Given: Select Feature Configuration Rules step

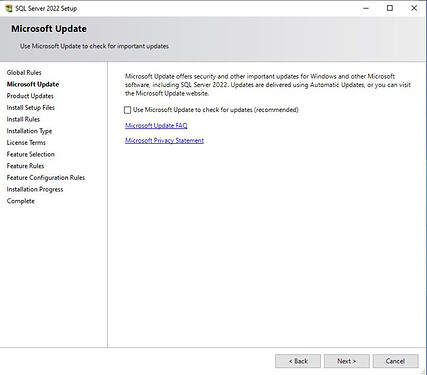Looking at the screenshot, I should (x=46, y=178).
